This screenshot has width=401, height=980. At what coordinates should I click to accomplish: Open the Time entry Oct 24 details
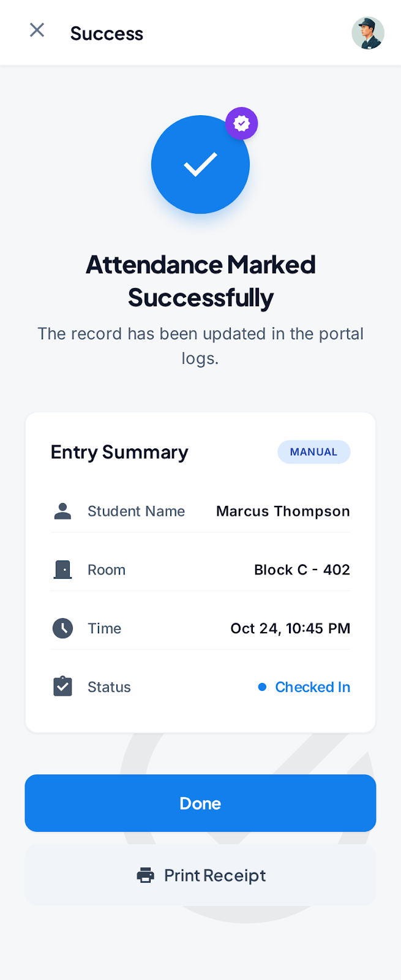(290, 628)
